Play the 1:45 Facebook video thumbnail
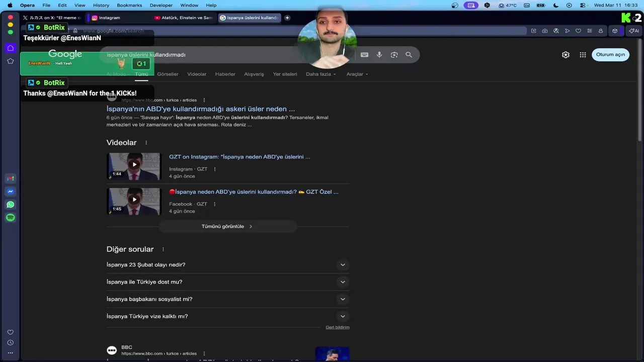Image resolution: width=644 pixels, height=362 pixels. pyautogui.click(x=133, y=202)
